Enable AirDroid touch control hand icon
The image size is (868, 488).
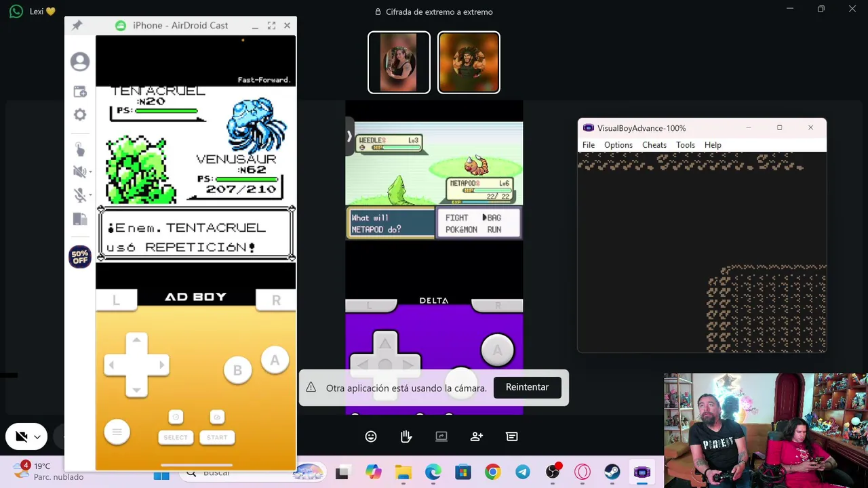click(80, 149)
